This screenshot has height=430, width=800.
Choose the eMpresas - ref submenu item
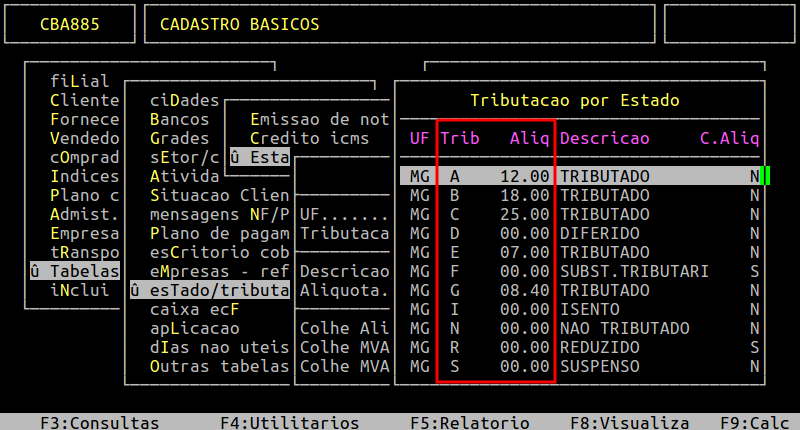(x=219, y=271)
